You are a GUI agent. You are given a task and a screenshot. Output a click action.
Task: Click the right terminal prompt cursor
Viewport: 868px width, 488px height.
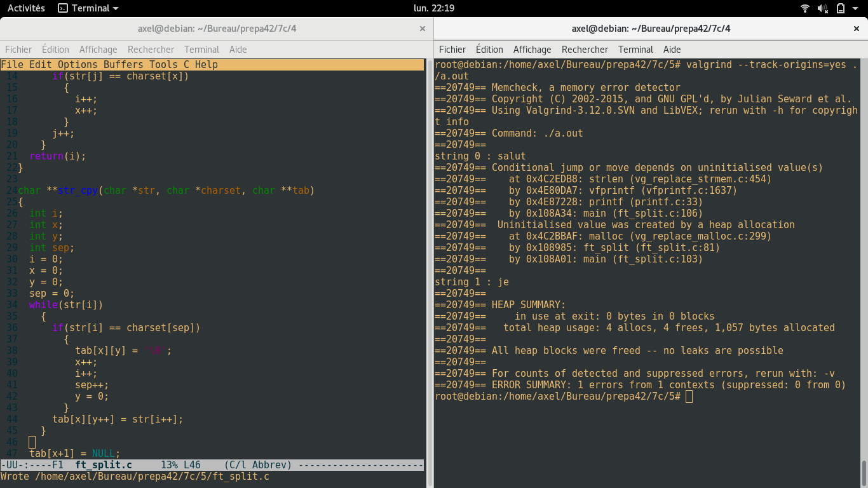tap(689, 396)
